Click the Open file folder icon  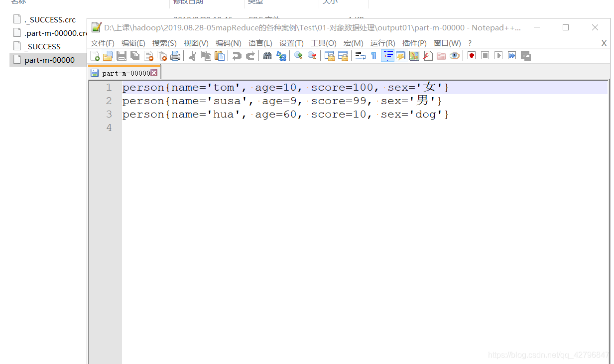[x=108, y=56]
